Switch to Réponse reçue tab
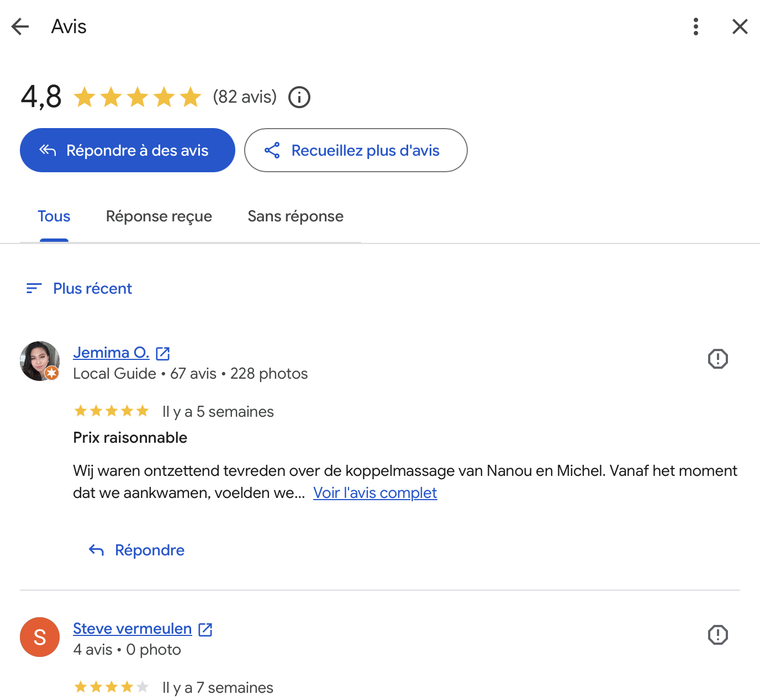Screen dimensions: 760x700 (159, 216)
